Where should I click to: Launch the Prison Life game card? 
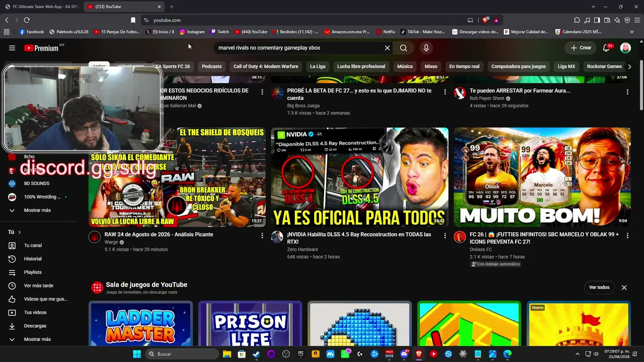(250, 323)
